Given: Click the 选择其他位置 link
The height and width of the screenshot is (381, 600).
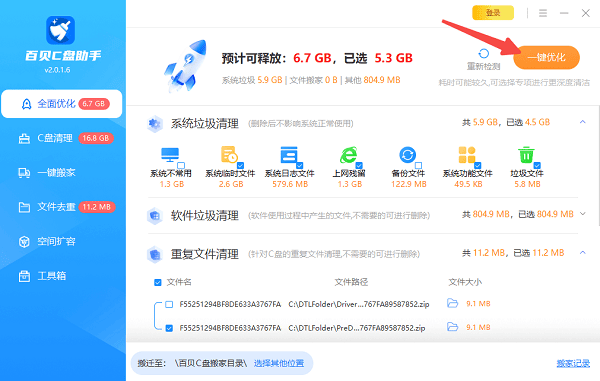Looking at the screenshot, I should tap(279, 363).
